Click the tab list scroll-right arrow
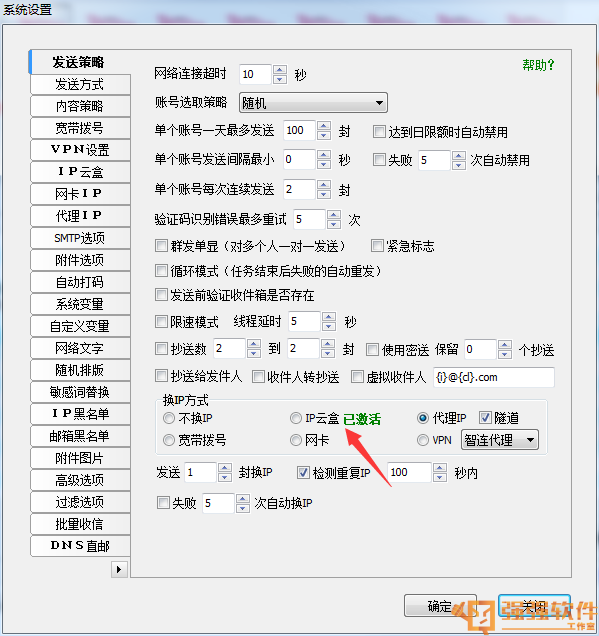 point(119,569)
